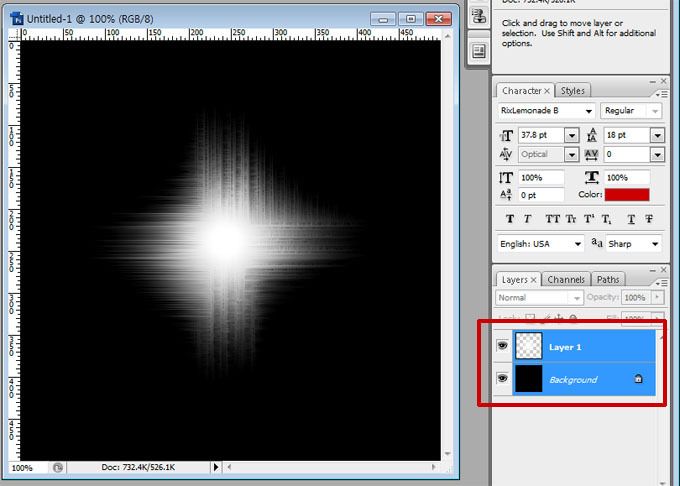
Task: Expand the 18 pt leading dropdown
Action: [x=657, y=136]
